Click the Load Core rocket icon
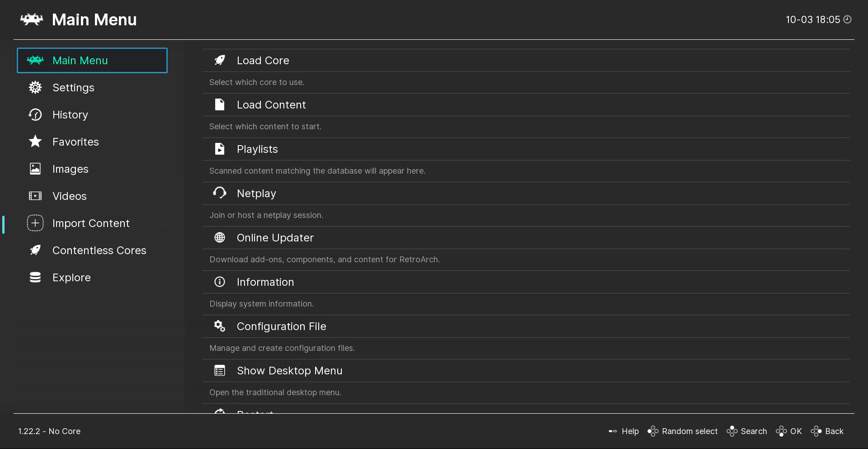 (x=220, y=60)
